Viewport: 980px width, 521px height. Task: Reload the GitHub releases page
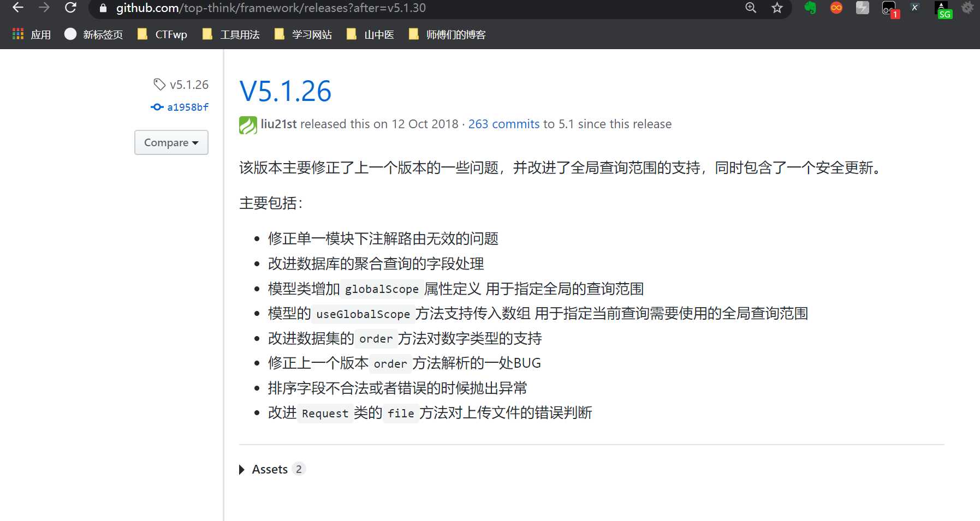(70, 8)
